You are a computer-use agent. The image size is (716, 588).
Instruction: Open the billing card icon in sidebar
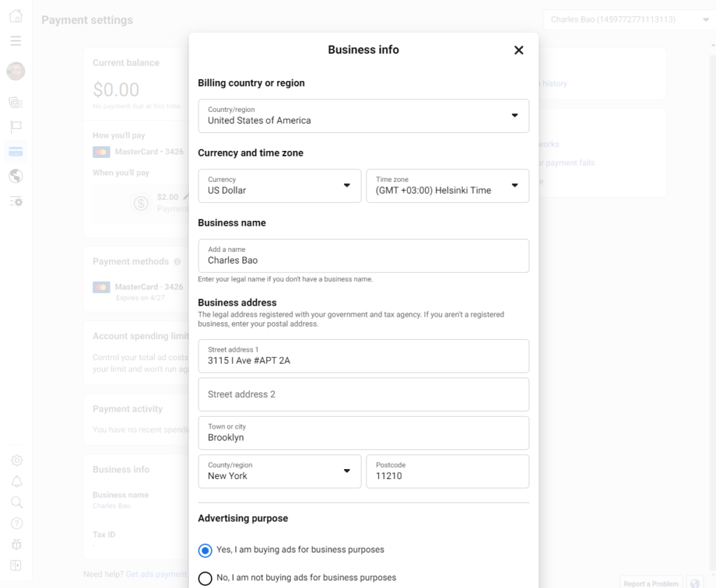pyautogui.click(x=15, y=151)
